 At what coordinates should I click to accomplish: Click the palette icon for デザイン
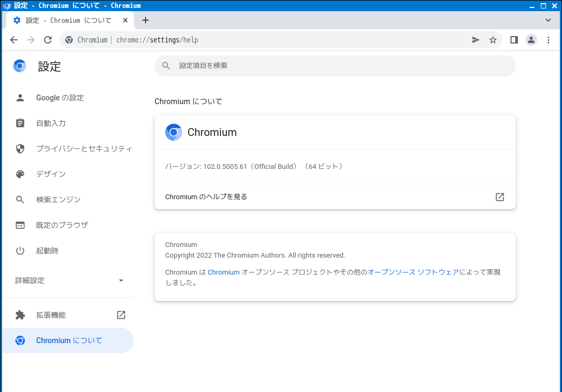(20, 174)
